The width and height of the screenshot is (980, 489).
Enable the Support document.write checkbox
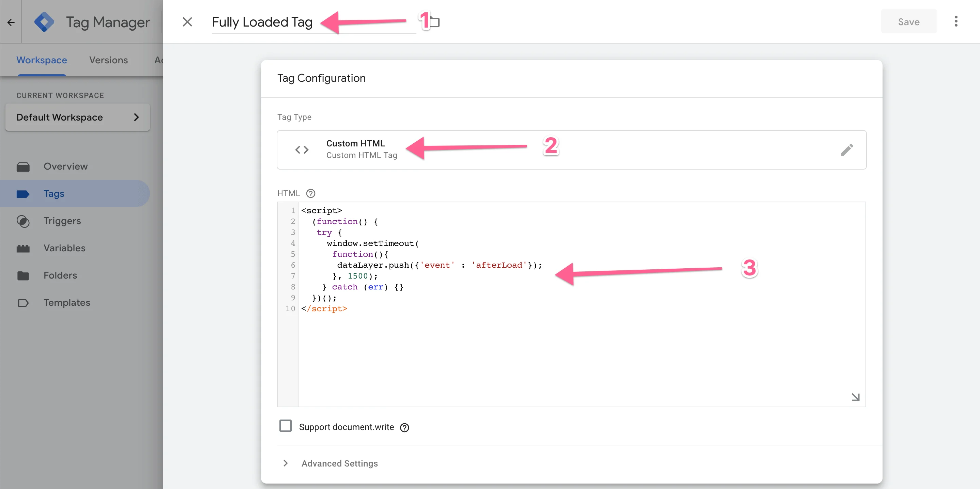285,426
